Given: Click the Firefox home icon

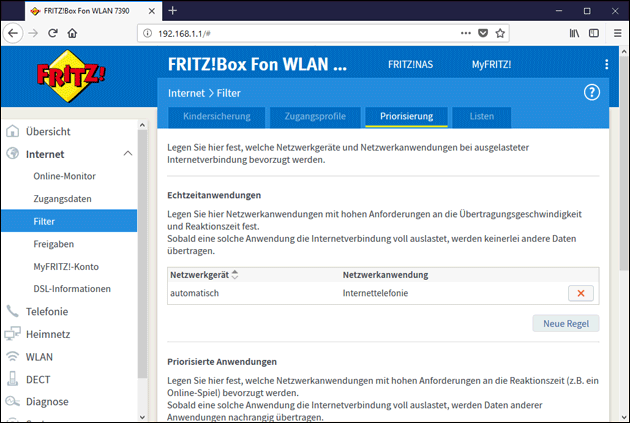Looking at the screenshot, I should [x=73, y=32].
